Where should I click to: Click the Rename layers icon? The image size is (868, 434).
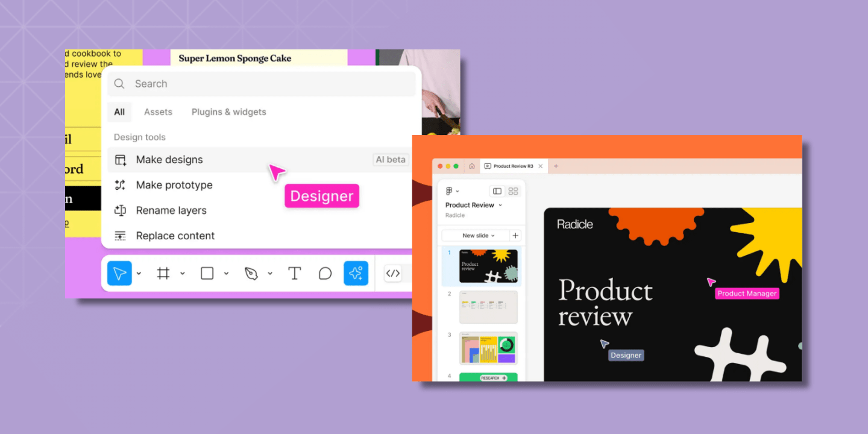[x=121, y=210]
